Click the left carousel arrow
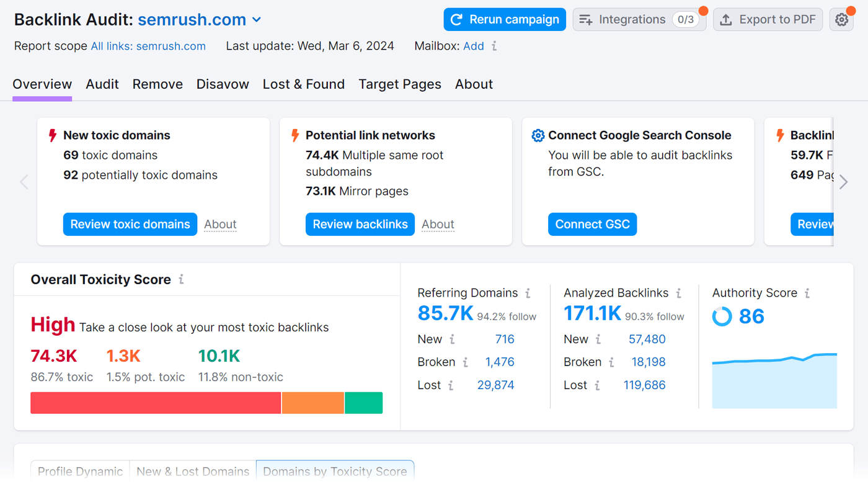The height and width of the screenshot is (484, 868). pos(24,182)
